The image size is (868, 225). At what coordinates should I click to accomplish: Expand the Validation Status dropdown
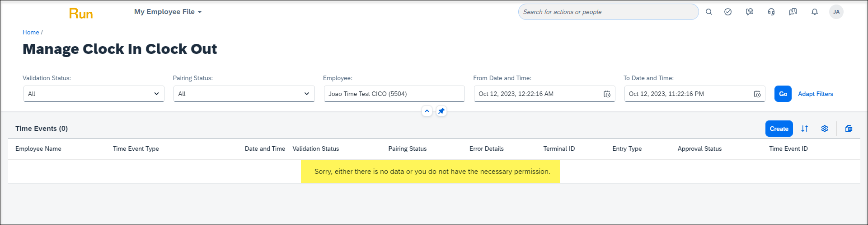pos(94,94)
